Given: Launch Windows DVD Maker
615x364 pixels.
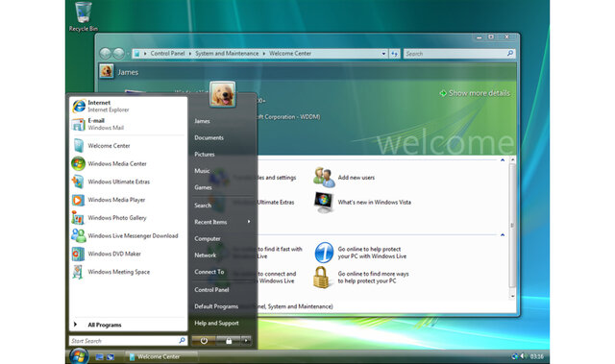Looking at the screenshot, I should tap(128, 254).
